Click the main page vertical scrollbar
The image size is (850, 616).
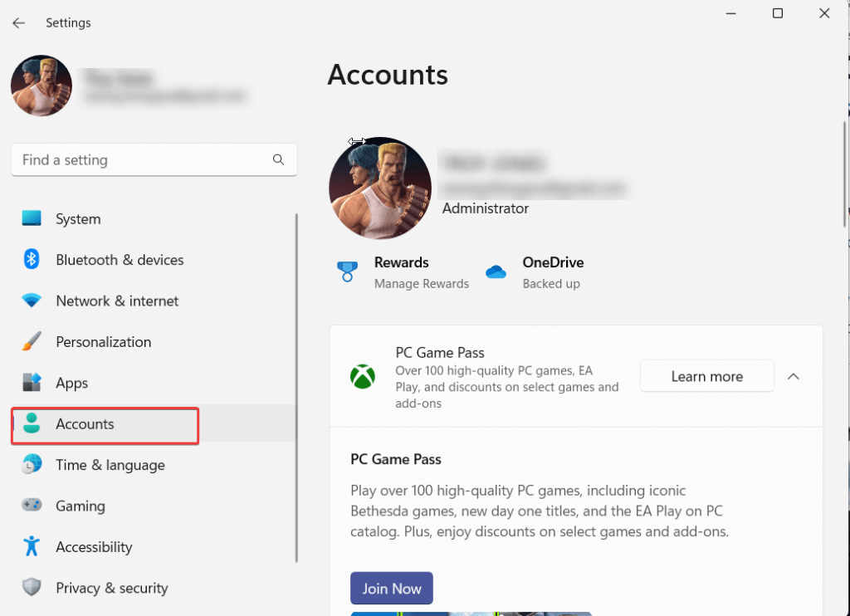[844, 174]
